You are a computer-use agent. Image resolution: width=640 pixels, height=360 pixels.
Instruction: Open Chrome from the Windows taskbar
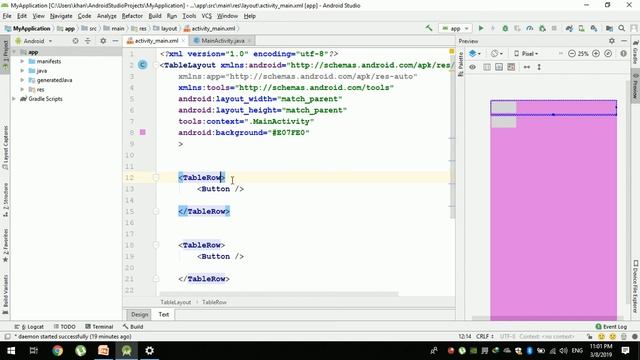click(58, 351)
